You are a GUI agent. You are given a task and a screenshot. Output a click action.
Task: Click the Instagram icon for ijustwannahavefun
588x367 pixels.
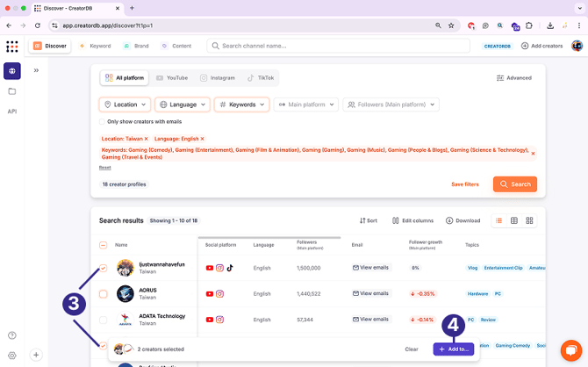tap(219, 268)
